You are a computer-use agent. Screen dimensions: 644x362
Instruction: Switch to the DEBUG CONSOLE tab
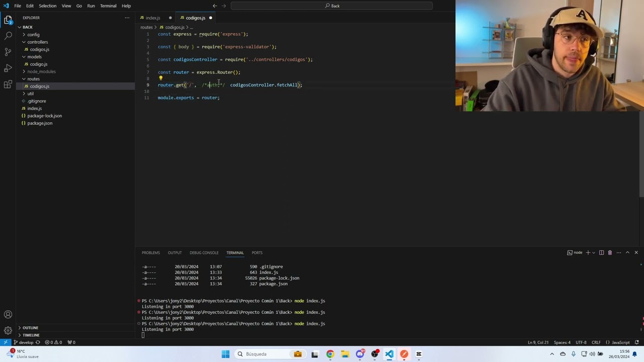click(x=204, y=253)
